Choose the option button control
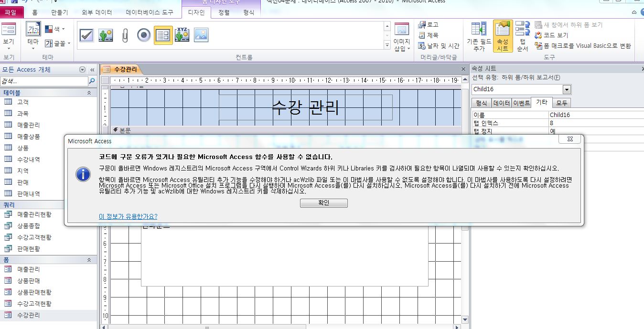The width and height of the screenshot is (644, 329). tap(144, 35)
